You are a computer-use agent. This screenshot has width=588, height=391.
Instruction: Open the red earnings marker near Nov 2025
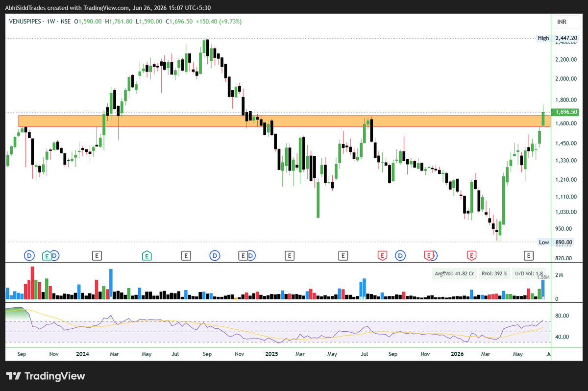pos(429,255)
